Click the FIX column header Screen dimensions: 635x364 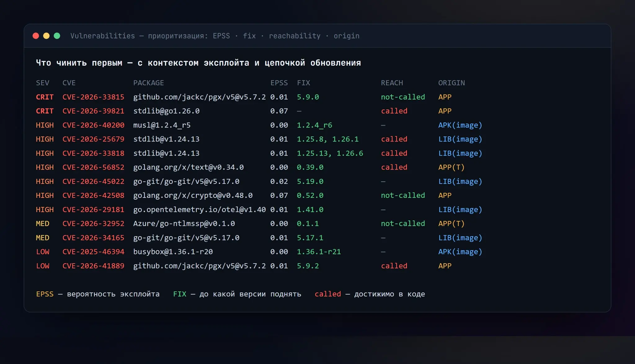pos(304,83)
